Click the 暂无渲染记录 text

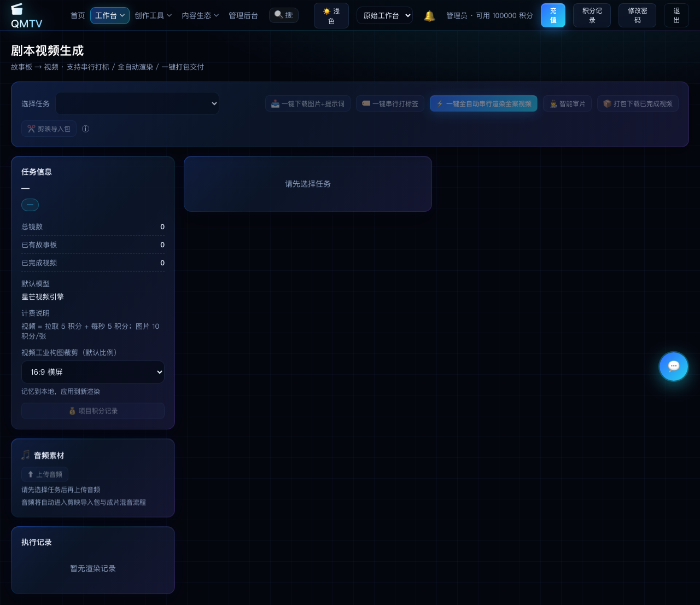point(93,568)
